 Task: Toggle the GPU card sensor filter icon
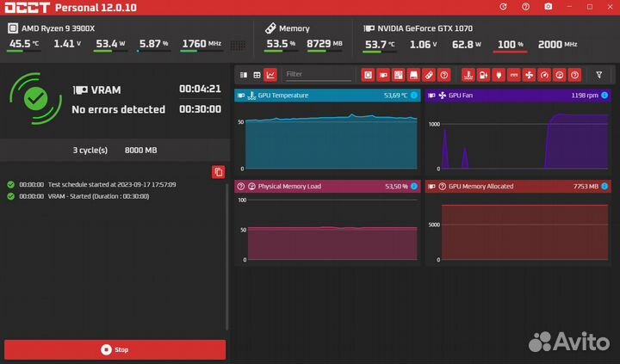383,75
